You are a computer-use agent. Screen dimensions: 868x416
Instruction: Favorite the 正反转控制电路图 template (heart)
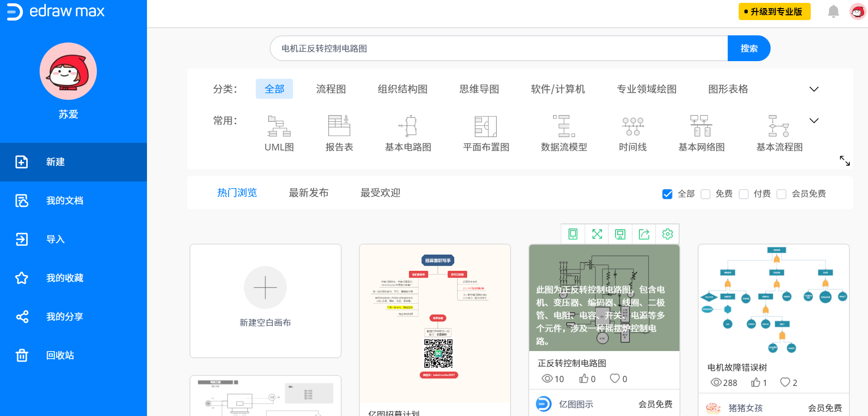coord(615,378)
